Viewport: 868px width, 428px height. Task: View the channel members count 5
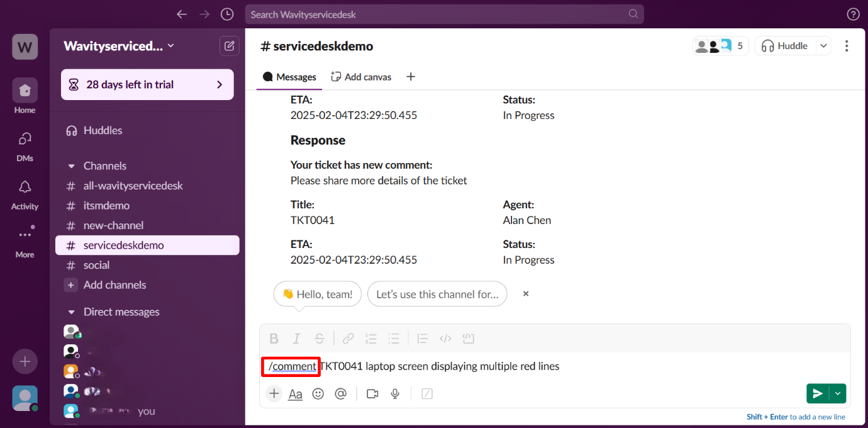(720, 46)
